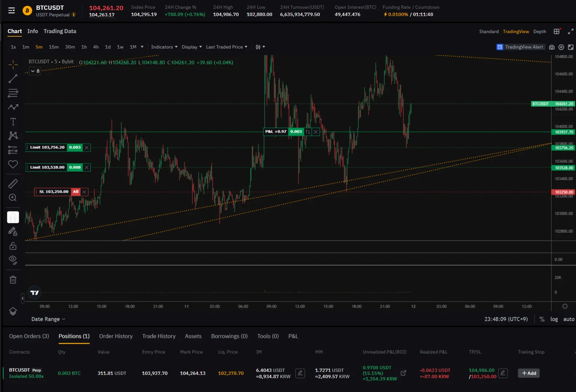Screen dimensions: 576x392
Task: Open the heart favorites icons tool
Action: tap(13, 164)
